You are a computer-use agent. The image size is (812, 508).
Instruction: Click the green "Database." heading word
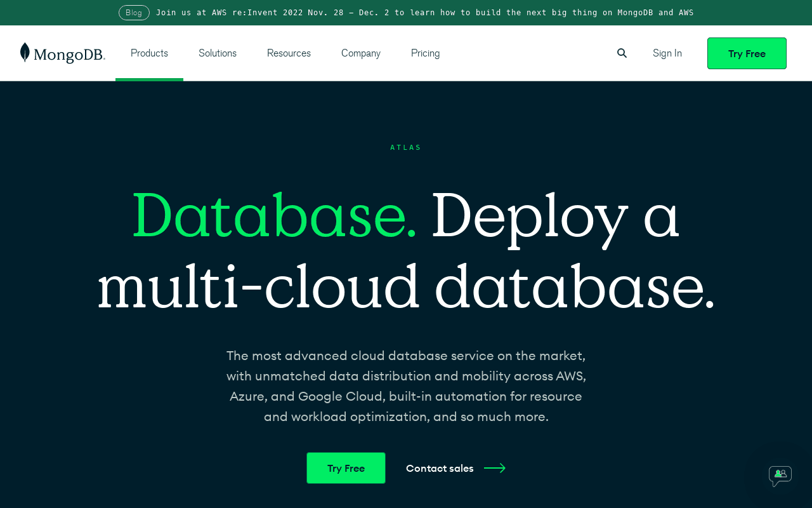274,216
